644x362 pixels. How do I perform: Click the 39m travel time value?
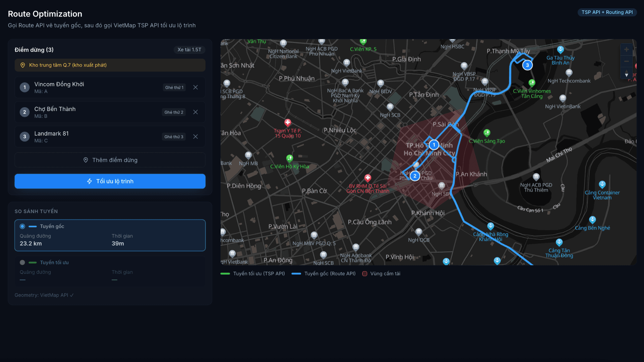(118, 244)
